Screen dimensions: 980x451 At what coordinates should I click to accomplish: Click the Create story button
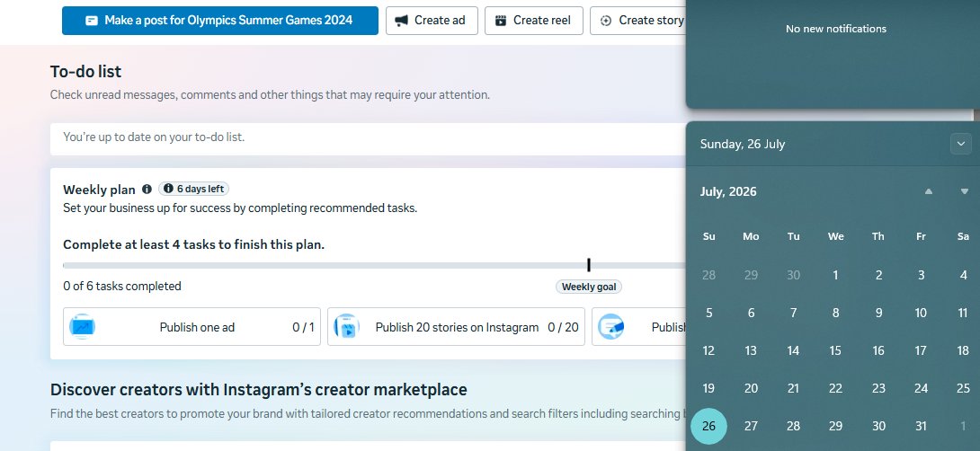tap(638, 21)
